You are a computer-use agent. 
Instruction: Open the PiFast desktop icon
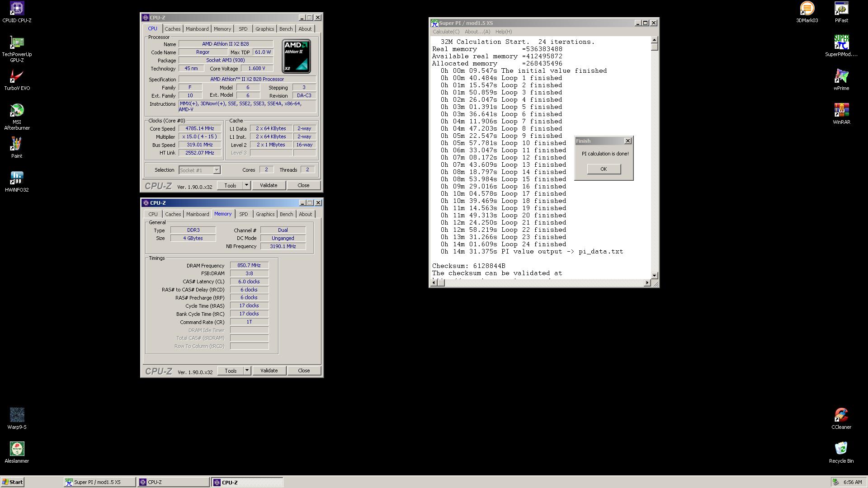coord(841,12)
